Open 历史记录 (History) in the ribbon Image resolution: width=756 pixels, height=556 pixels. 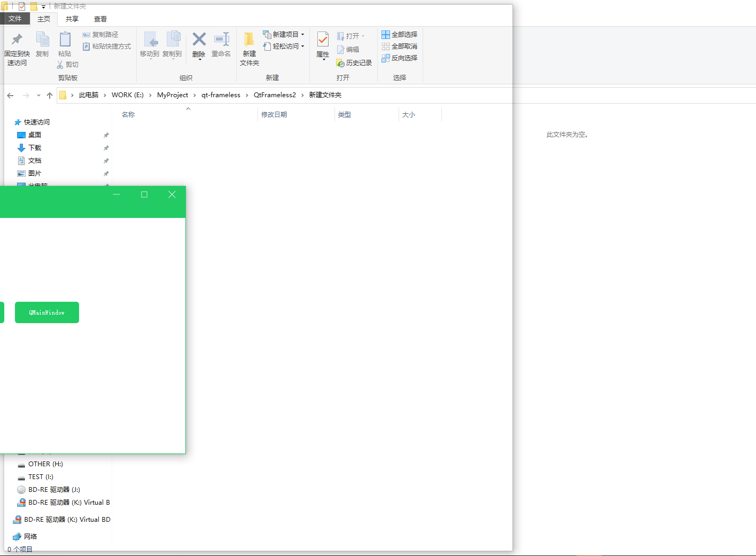(x=354, y=62)
